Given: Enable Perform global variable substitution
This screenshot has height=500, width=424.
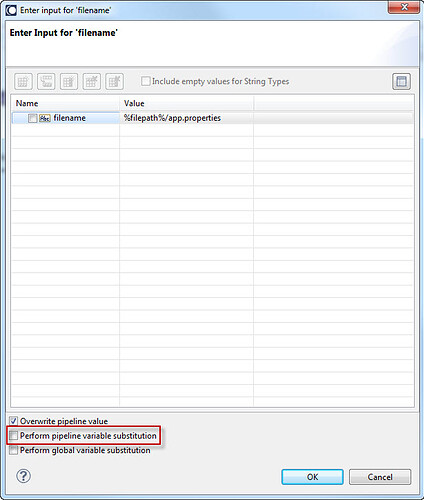Looking at the screenshot, I should [14, 450].
